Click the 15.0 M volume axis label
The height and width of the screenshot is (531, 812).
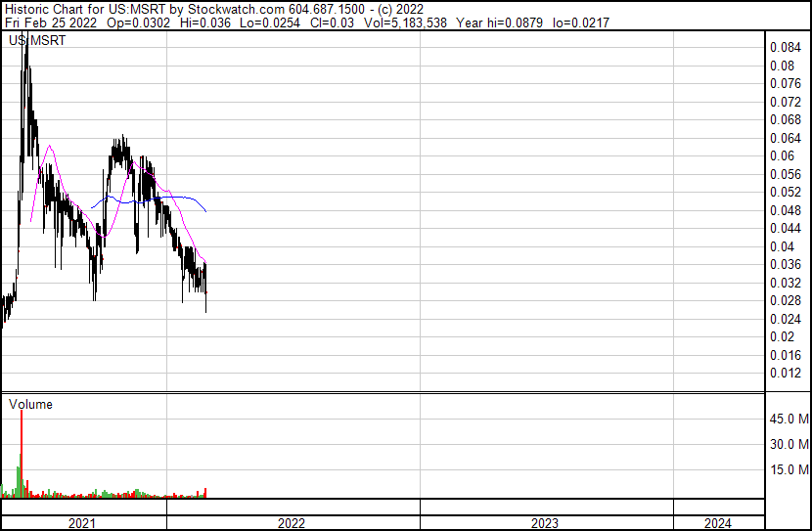[789, 470]
